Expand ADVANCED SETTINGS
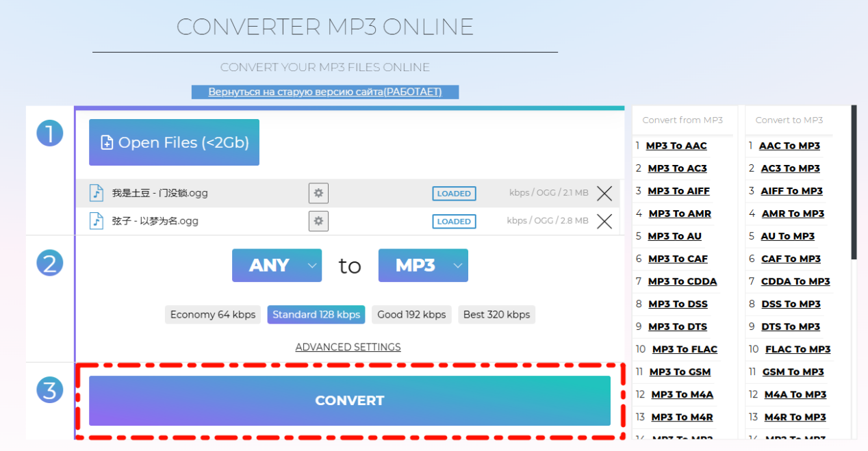 coord(348,347)
